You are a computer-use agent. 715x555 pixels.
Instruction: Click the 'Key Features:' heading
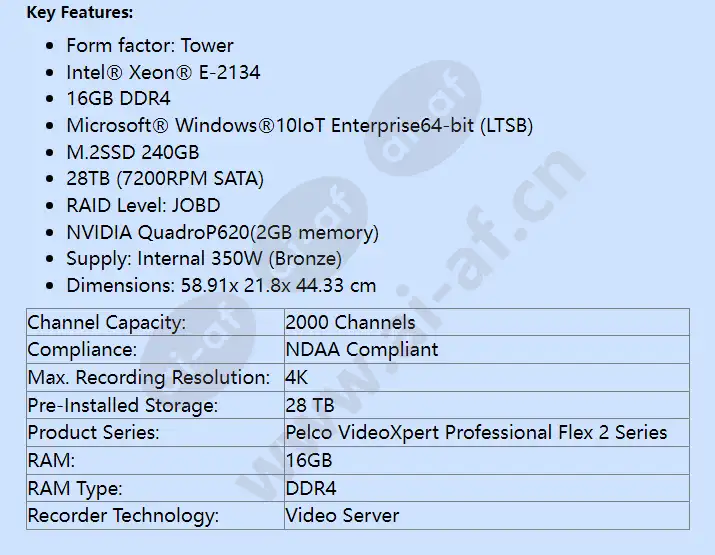tap(80, 13)
